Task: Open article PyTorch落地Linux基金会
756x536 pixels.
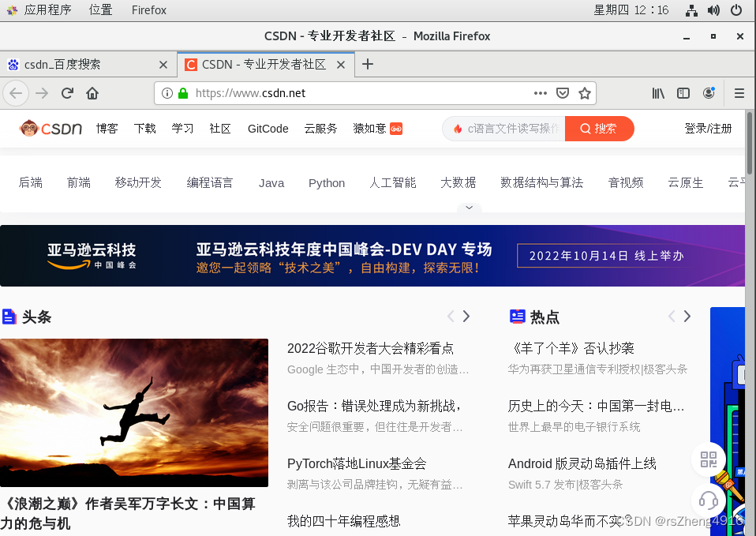Action: pyautogui.click(x=357, y=463)
